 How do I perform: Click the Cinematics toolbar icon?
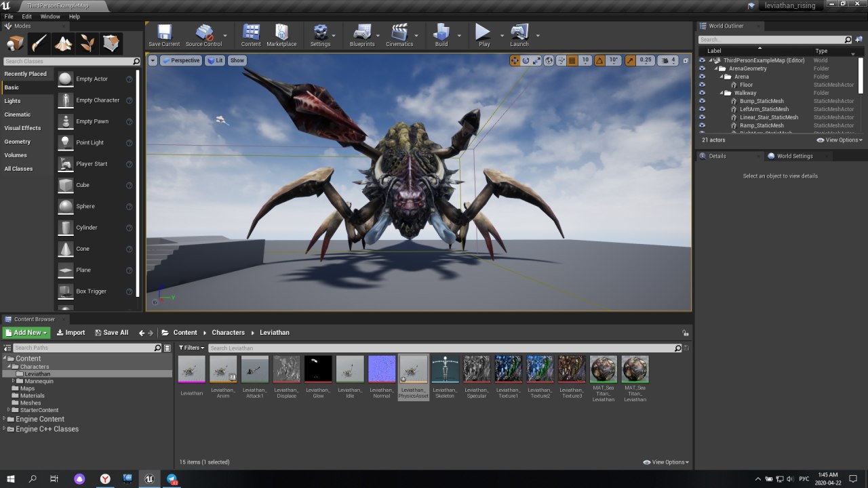[399, 35]
